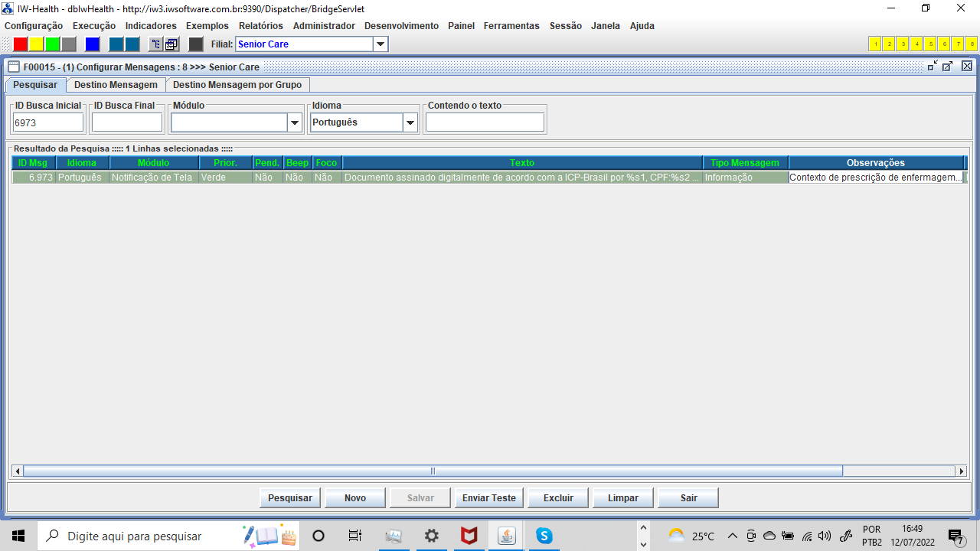The image size is (980, 551).
Task: Click the cascading windows toolbar icon
Action: [x=172, y=44]
